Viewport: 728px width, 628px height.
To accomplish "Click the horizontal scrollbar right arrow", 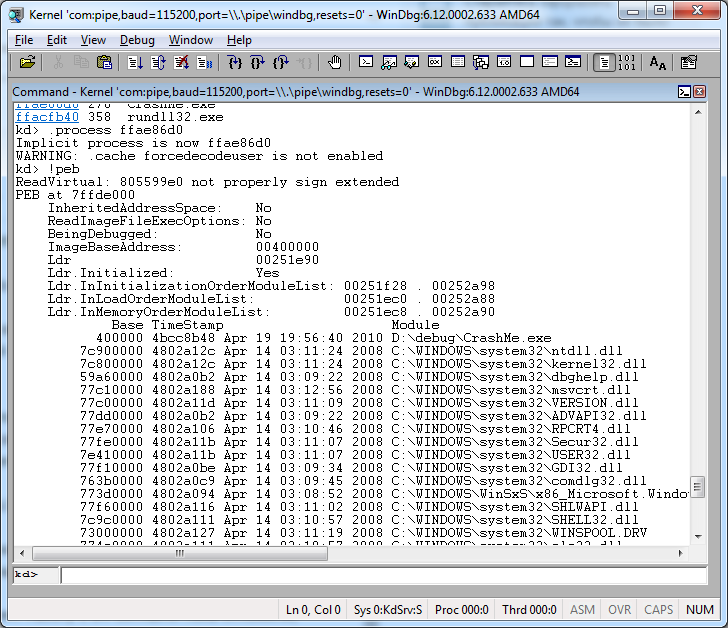I will 681,553.
